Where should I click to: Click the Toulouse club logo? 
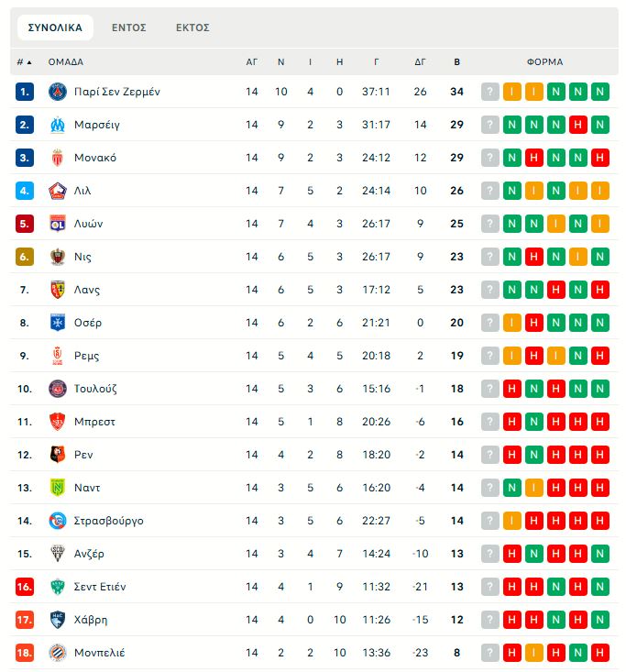58,389
